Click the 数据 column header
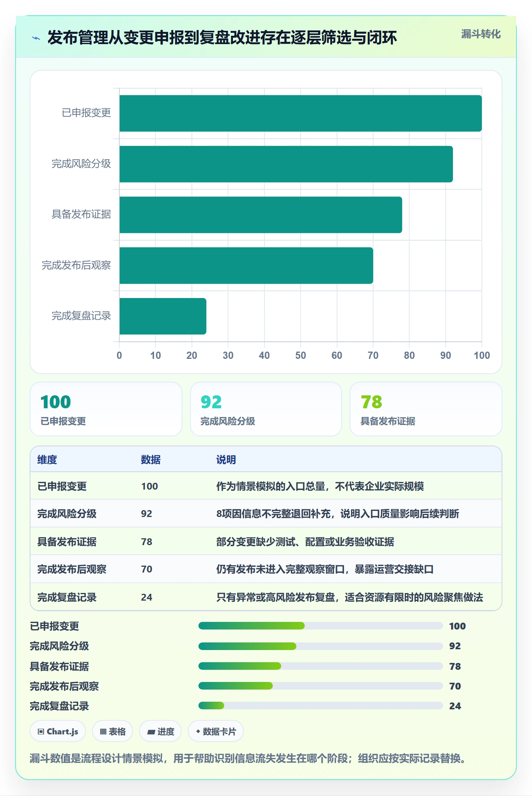532x796 pixels. [151, 460]
